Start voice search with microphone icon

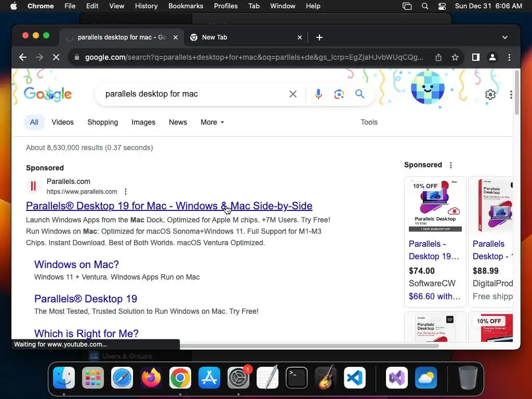click(318, 94)
